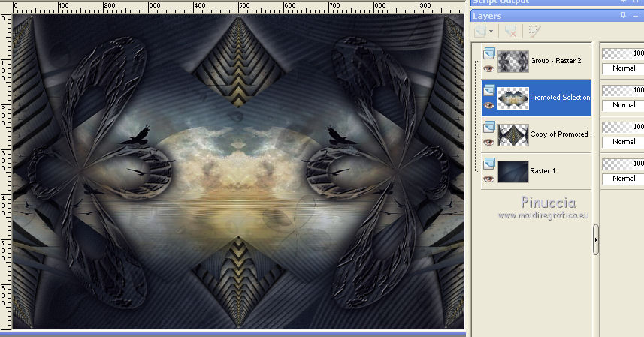644x337 pixels.
Task: Open blend mode Normal for Group - Raster 2
Action: click(623, 68)
